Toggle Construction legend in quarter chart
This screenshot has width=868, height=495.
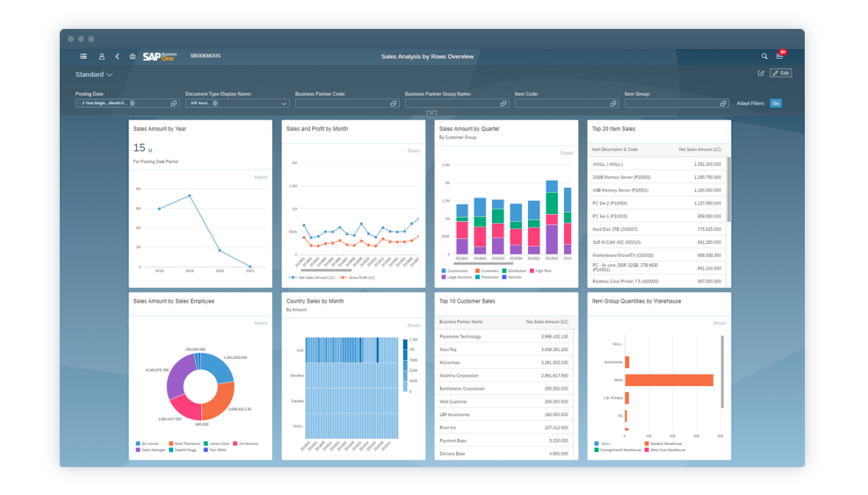[x=455, y=271]
